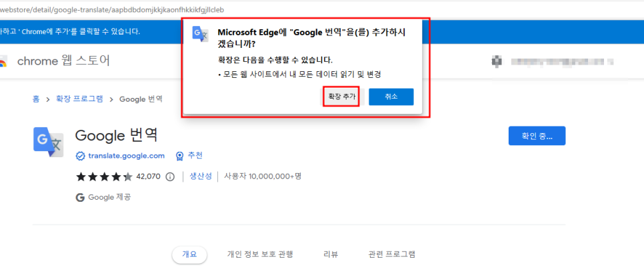Open the translate.google.com link
Screen dimensions: 644x279
(x=126, y=156)
